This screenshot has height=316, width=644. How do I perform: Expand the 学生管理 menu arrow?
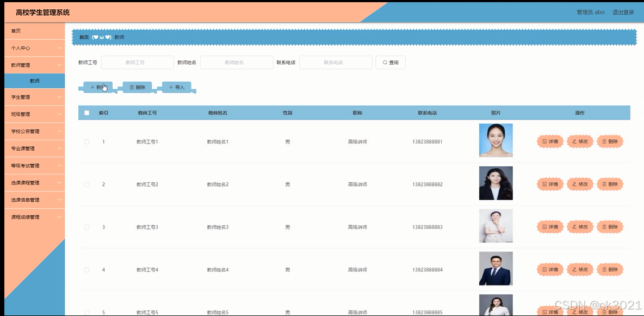coord(59,97)
